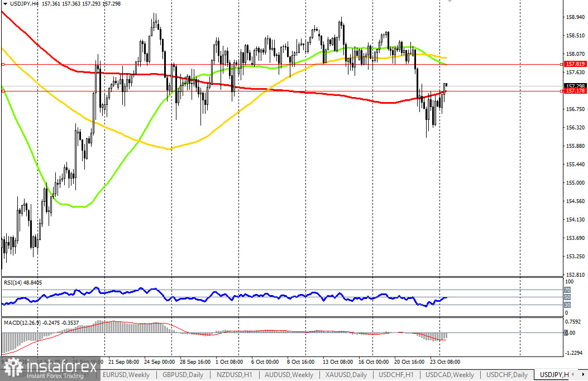
Task: Click the 158.510 price axis value
Action: (x=576, y=36)
